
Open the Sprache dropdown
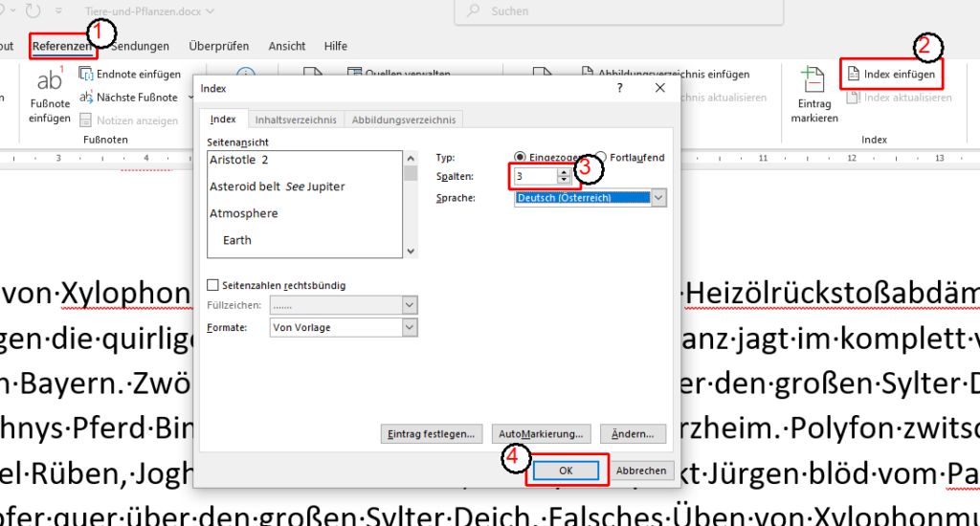click(658, 198)
